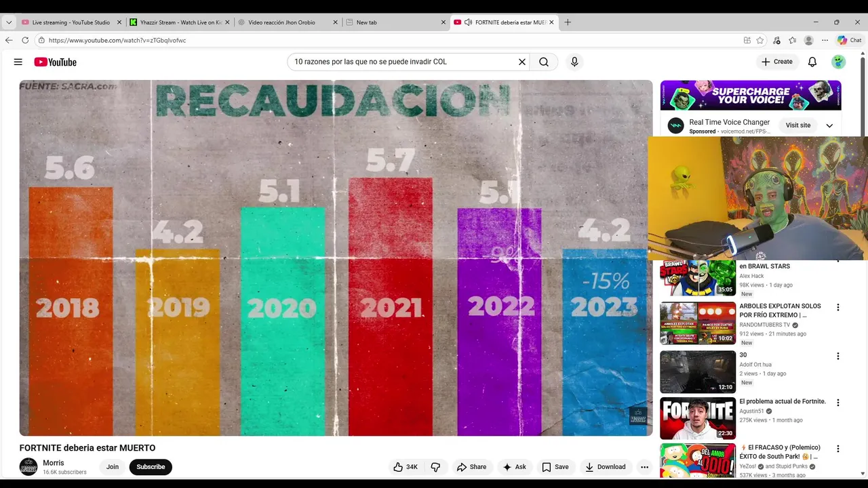Screen dimensions: 868x488
Task: Mute the tab via speaker icon
Action: [468, 22]
